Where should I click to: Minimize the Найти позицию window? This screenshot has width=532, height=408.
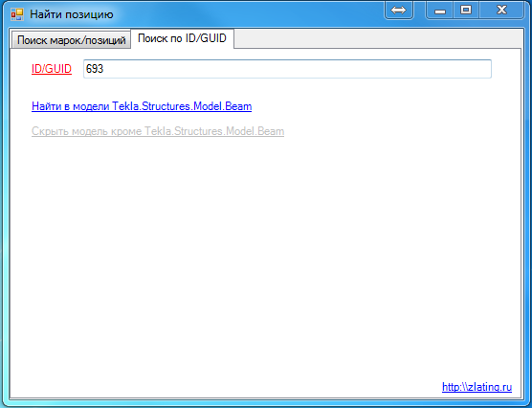pyautogui.click(x=440, y=11)
